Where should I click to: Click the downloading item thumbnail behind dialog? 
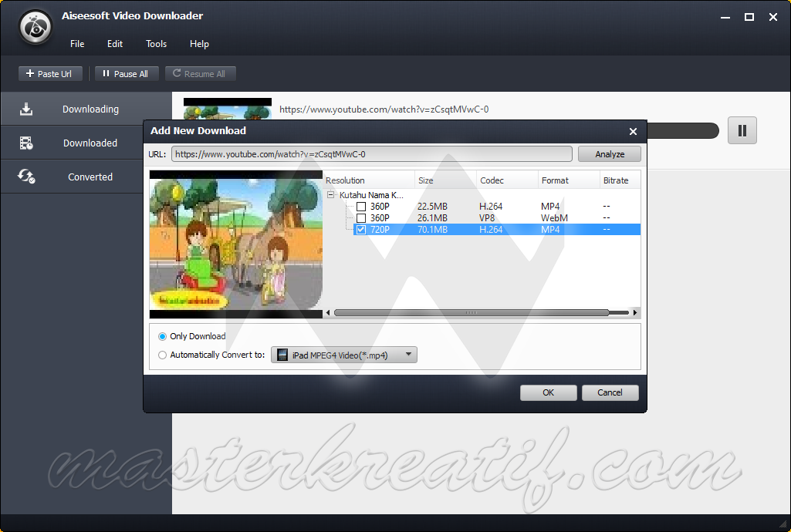coord(228,109)
